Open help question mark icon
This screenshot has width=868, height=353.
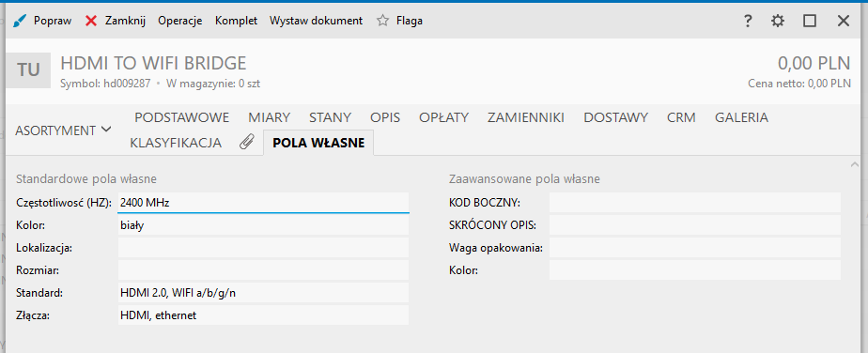coord(748,21)
